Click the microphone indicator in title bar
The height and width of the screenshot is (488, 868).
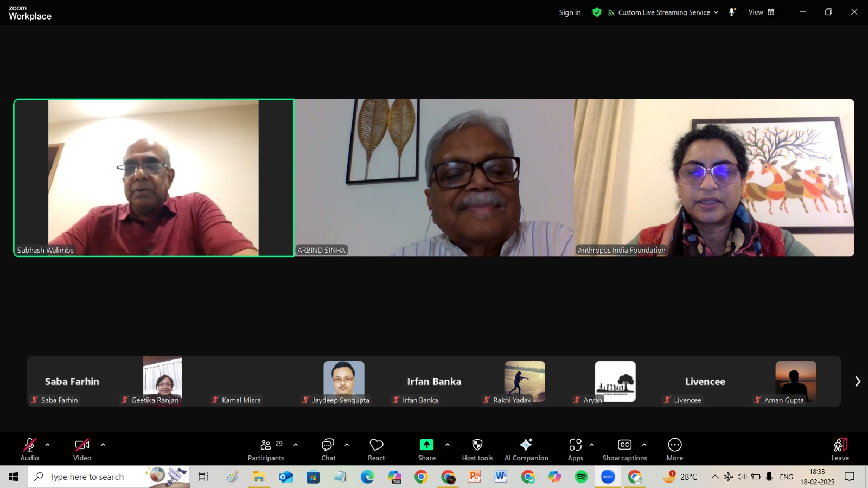pyautogui.click(x=732, y=12)
